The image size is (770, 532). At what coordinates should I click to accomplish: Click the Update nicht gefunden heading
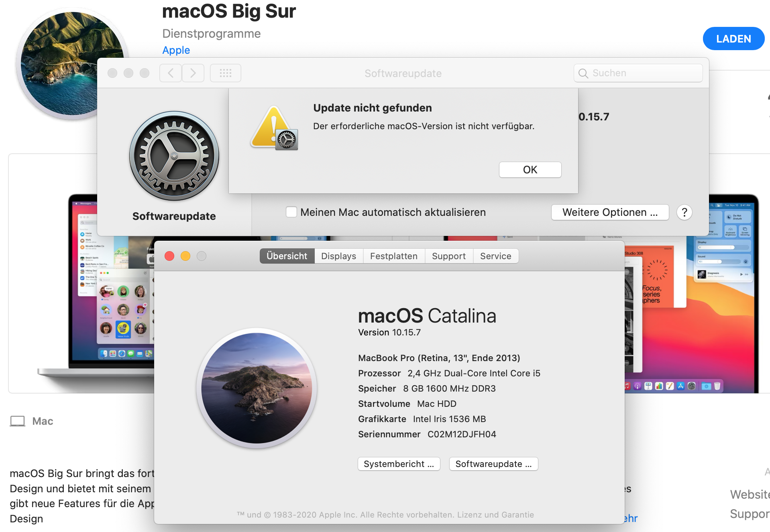coord(373,108)
